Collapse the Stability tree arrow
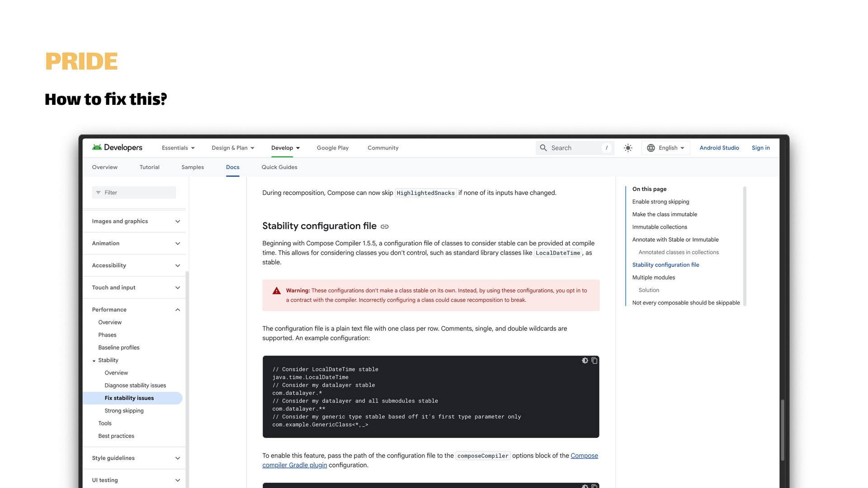This screenshot has width=868, height=488. click(x=94, y=361)
